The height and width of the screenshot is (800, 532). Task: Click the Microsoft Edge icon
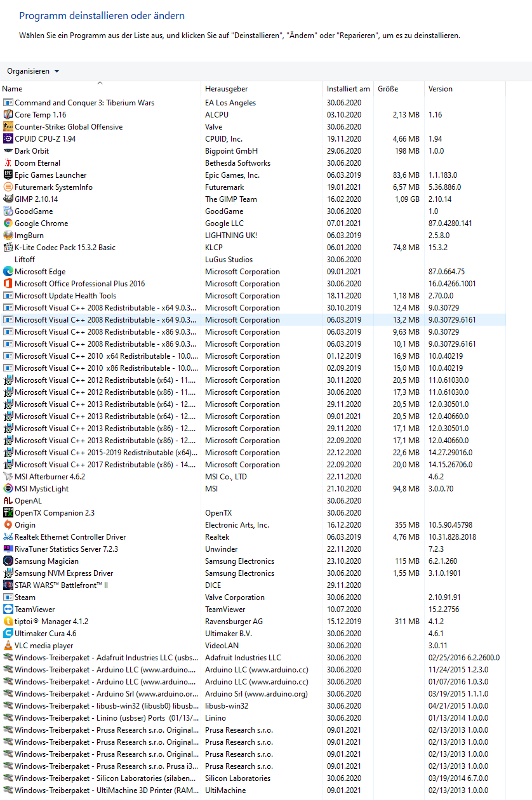coord(8,272)
